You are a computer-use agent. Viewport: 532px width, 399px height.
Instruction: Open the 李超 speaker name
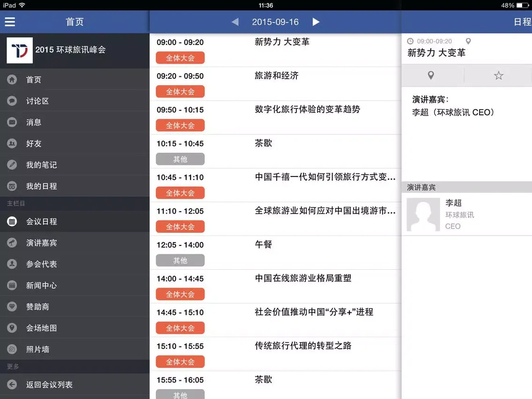pyautogui.click(x=453, y=203)
